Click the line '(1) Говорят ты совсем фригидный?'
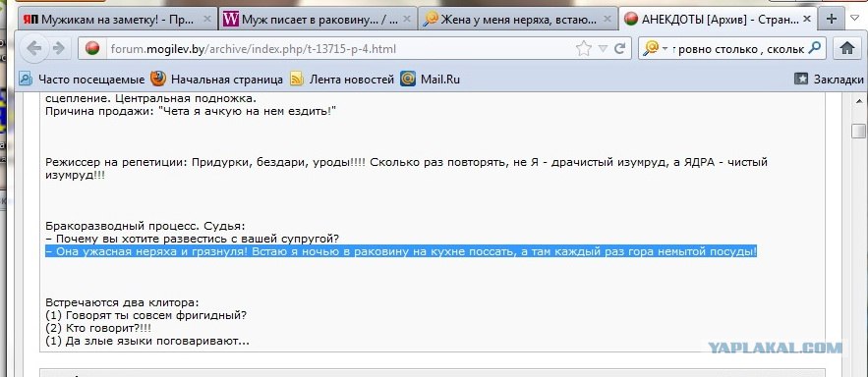Image resolution: width=868 pixels, height=377 pixels. (145, 316)
